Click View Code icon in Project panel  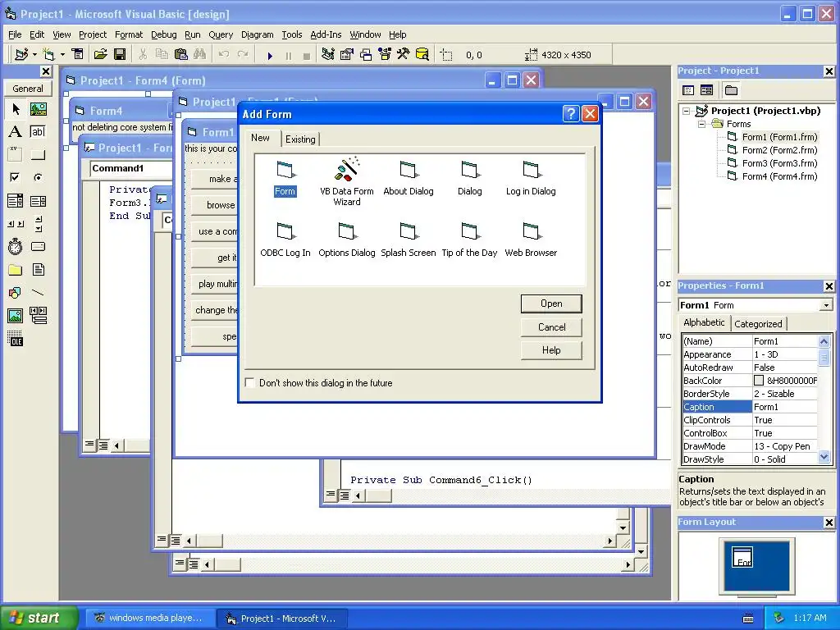[688, 90]
